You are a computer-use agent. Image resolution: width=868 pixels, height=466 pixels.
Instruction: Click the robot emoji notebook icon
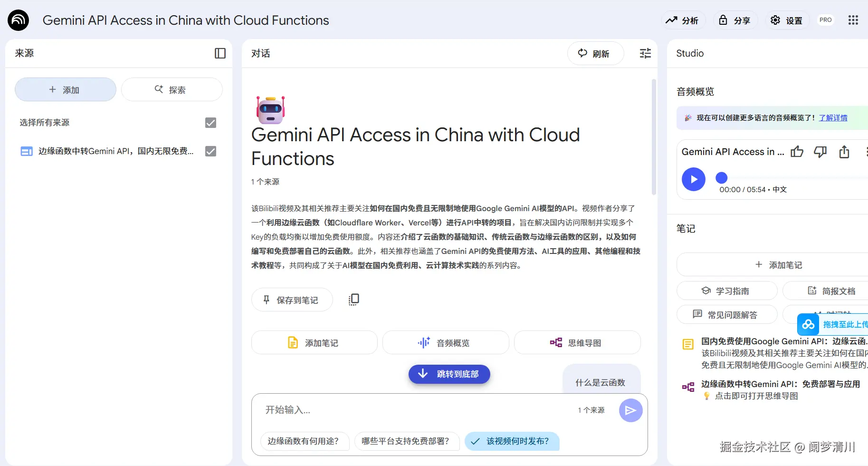point(270,109)
